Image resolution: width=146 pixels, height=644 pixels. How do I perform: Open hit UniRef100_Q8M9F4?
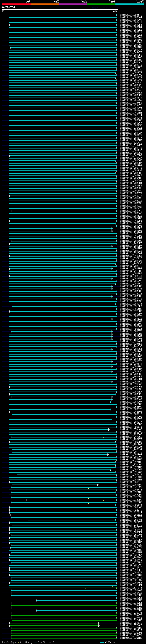pos(131,25)
